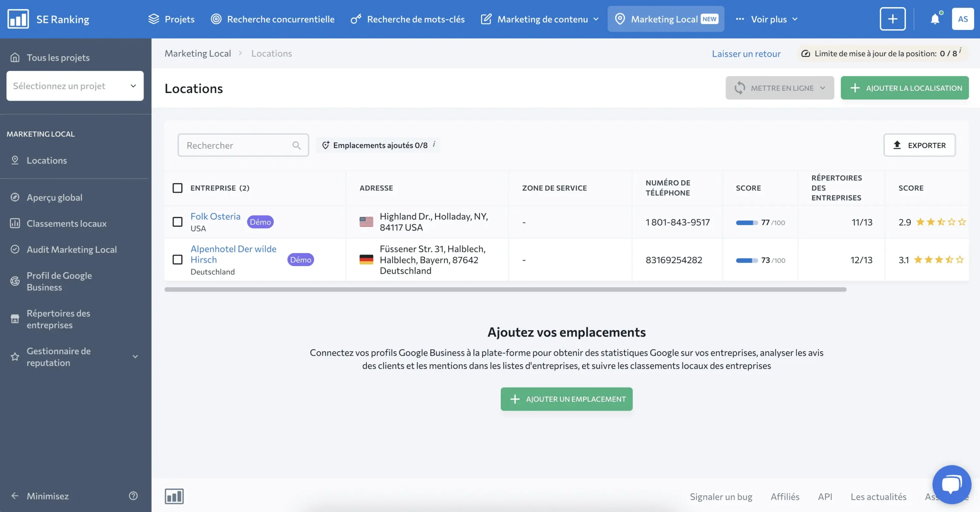Click the Rechercher search field

click(237, 146)
